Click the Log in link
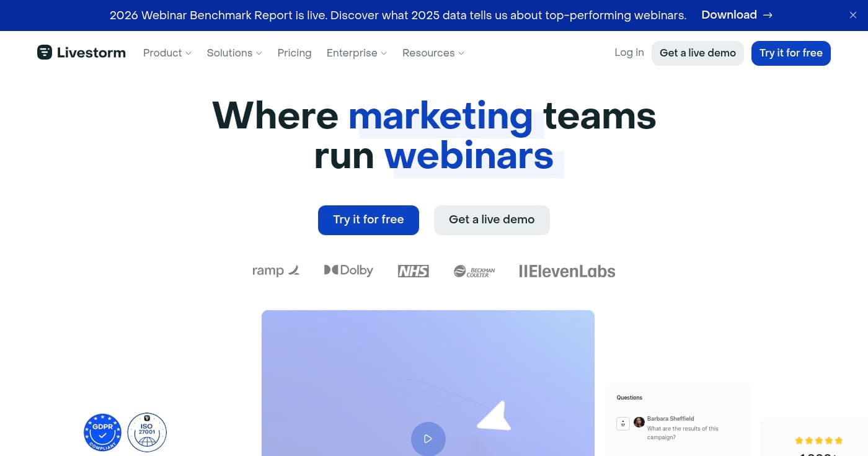Screen dimensions: 868x456 coord(629,53)
